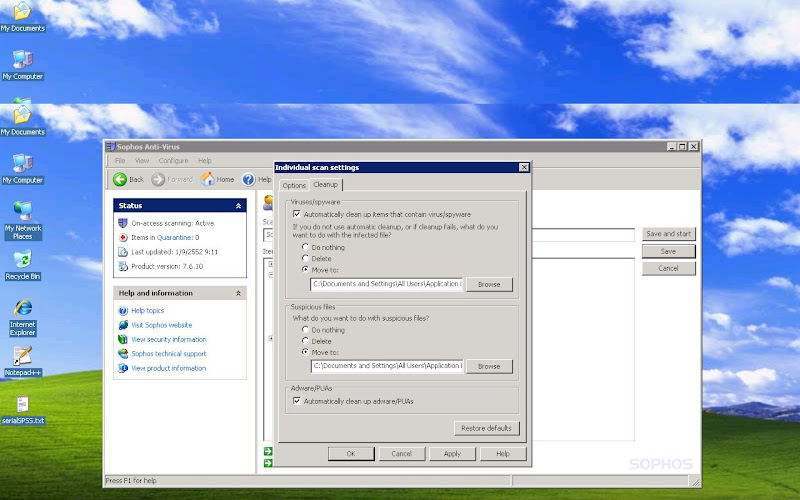800x500 pixels.
Task: Select 'Do nothing' under Viruses/spyware
Action: [x=305, y=247]
